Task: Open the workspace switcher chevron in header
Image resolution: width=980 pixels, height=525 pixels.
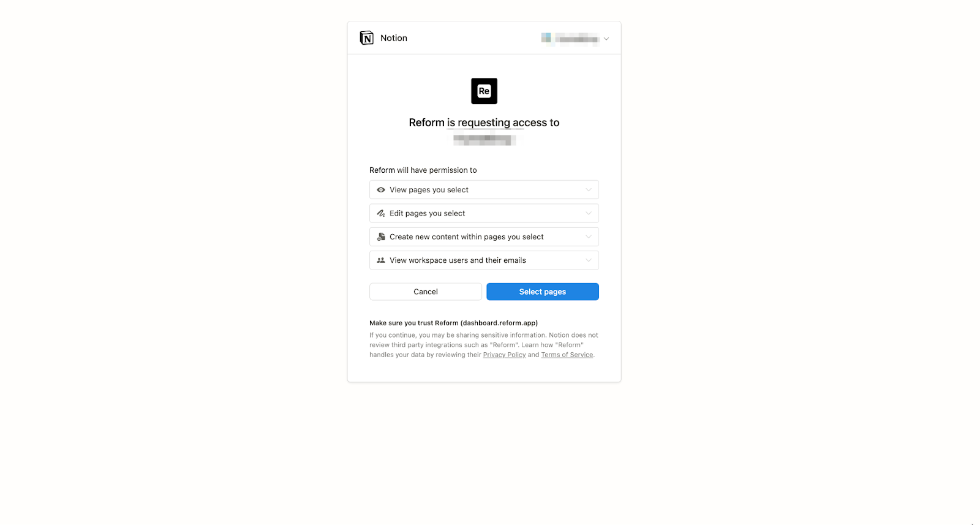Action: tap(606, 39)
